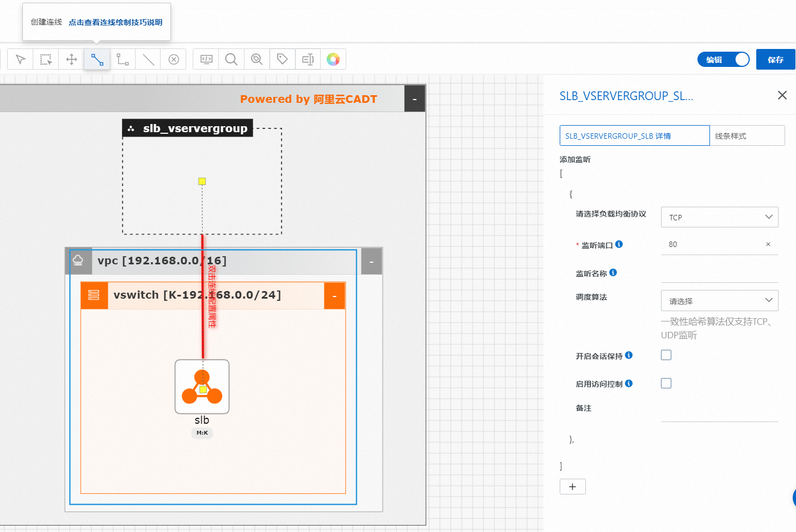Click the price tag icon
796x532 pixels.
283,59
